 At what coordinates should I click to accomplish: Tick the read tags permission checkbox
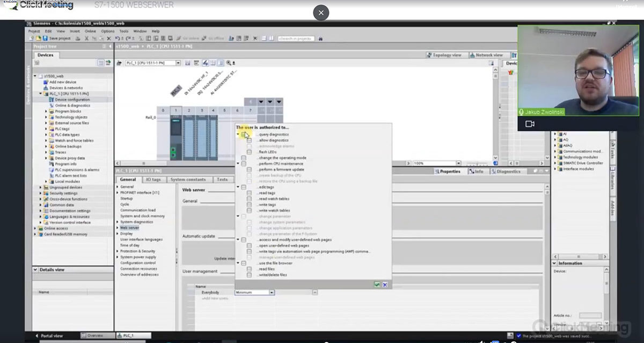pos(249,193)
